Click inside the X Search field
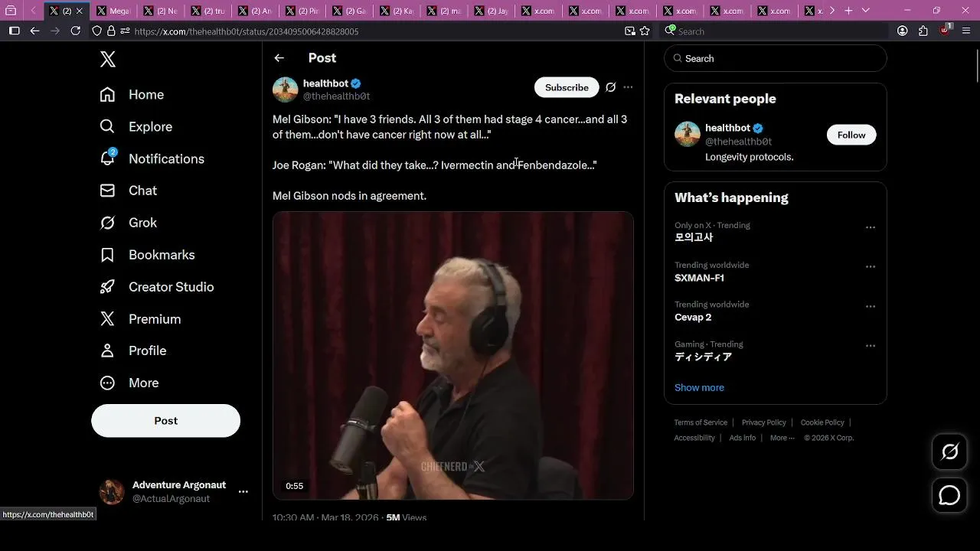Viewport: 980px width, 551px height. tap(775, 58)
